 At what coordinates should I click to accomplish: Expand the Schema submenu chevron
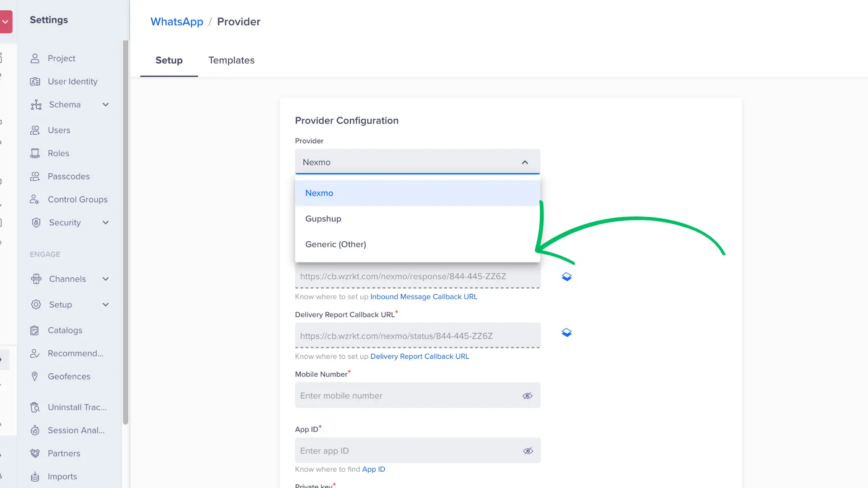(106, 104)
